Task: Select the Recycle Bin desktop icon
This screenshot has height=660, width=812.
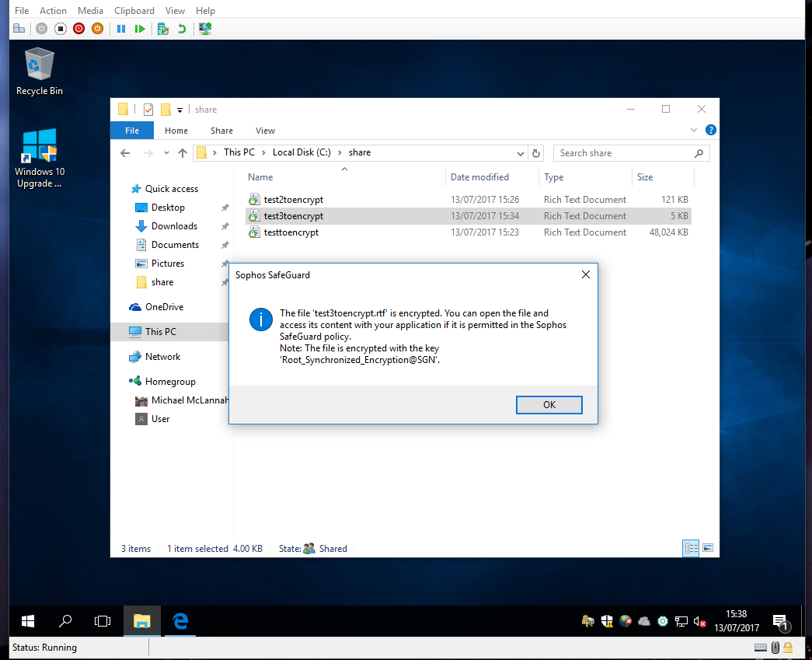Action: click(40, 72)
